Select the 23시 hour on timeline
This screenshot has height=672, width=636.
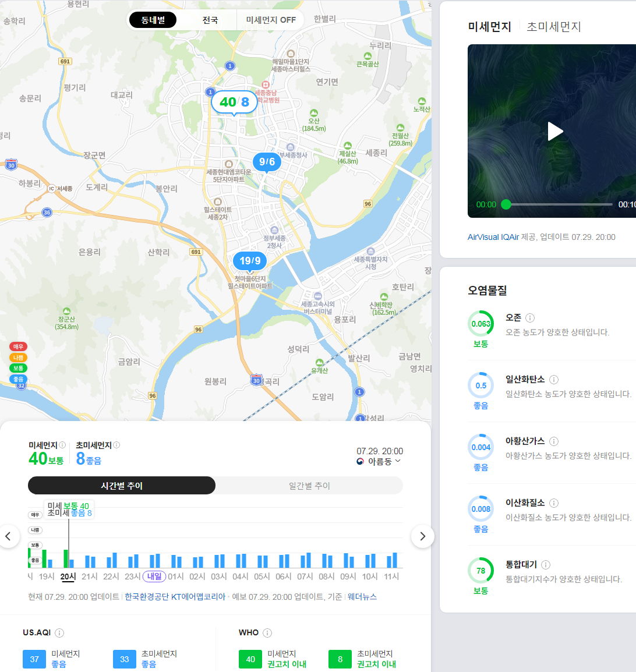(132, 577)
